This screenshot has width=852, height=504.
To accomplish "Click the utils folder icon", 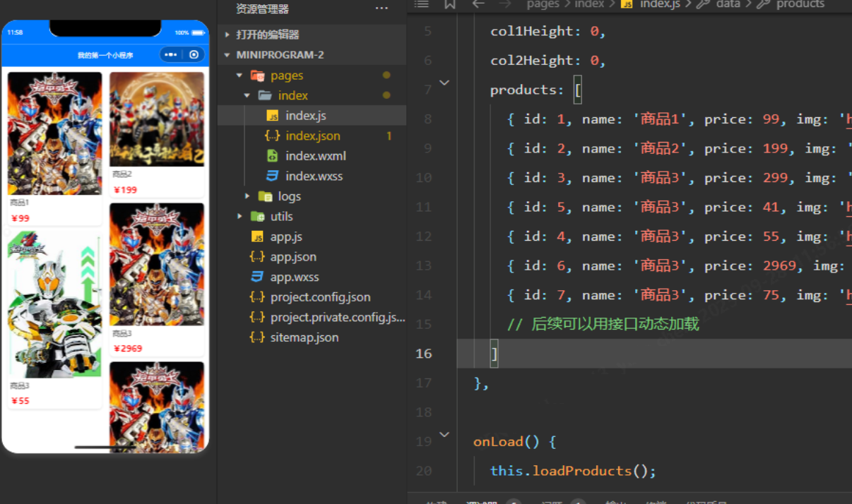I will 257,217.
